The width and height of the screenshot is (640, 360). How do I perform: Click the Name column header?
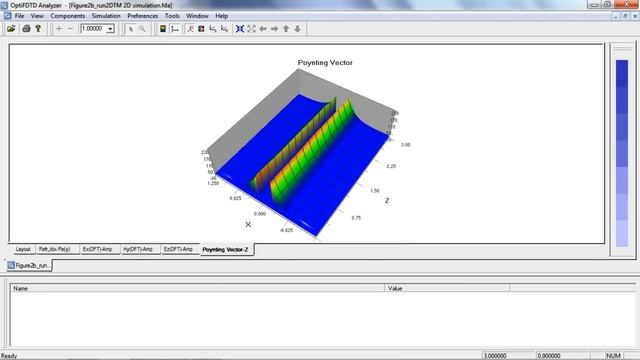coord(197,288)
